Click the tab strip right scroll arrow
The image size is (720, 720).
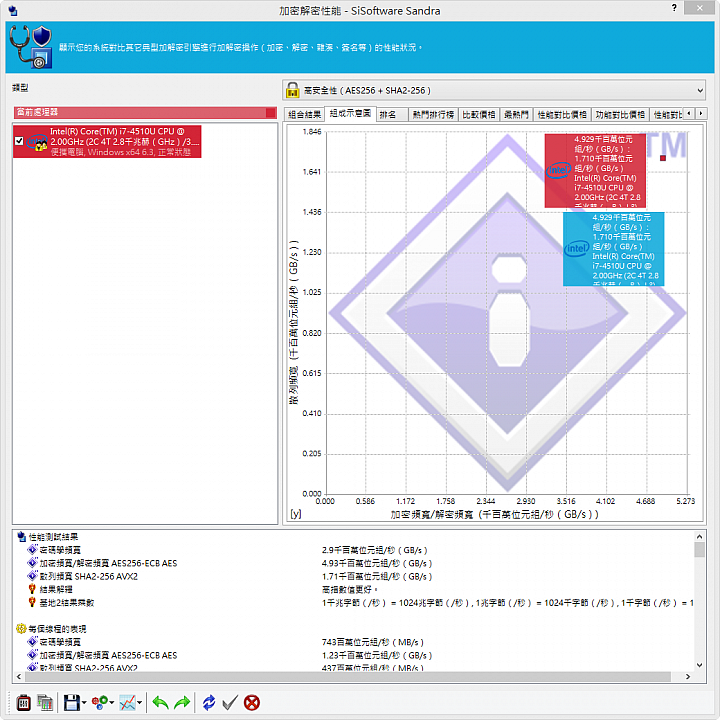tap(701, 113)
